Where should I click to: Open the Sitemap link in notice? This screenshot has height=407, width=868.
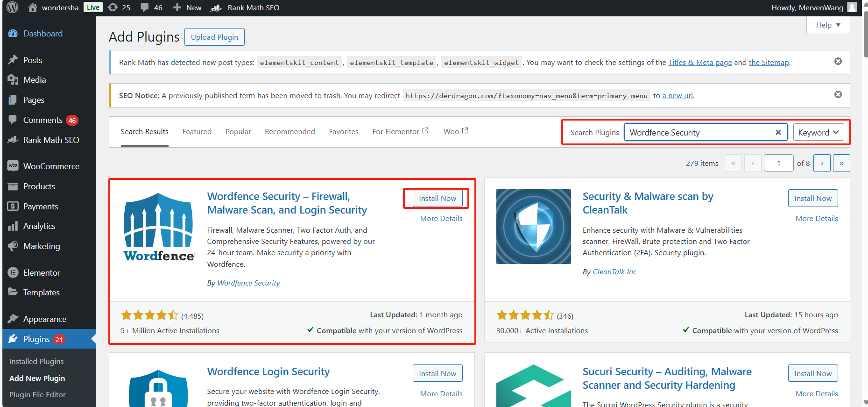pyautogui.click(x=769, y=63)
